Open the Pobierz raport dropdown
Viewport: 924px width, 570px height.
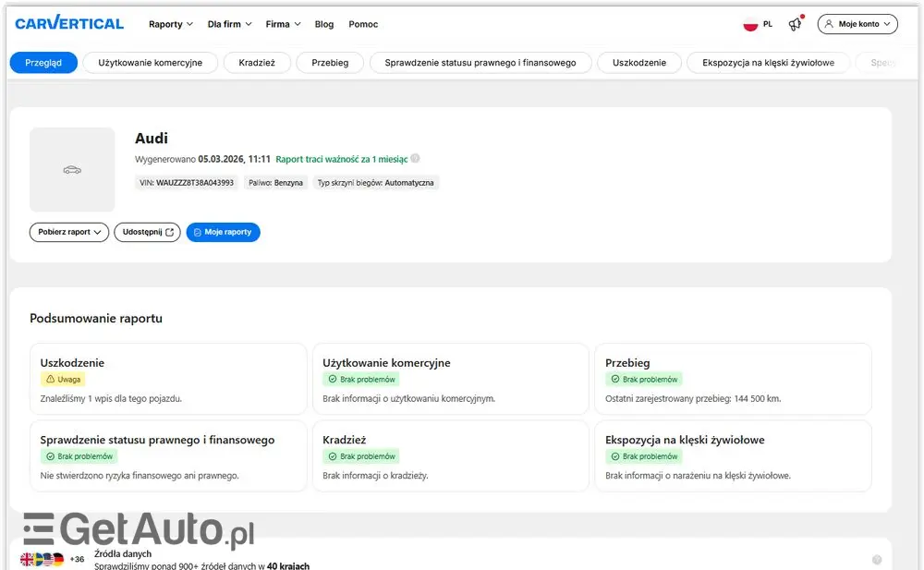tap(69, 232)
